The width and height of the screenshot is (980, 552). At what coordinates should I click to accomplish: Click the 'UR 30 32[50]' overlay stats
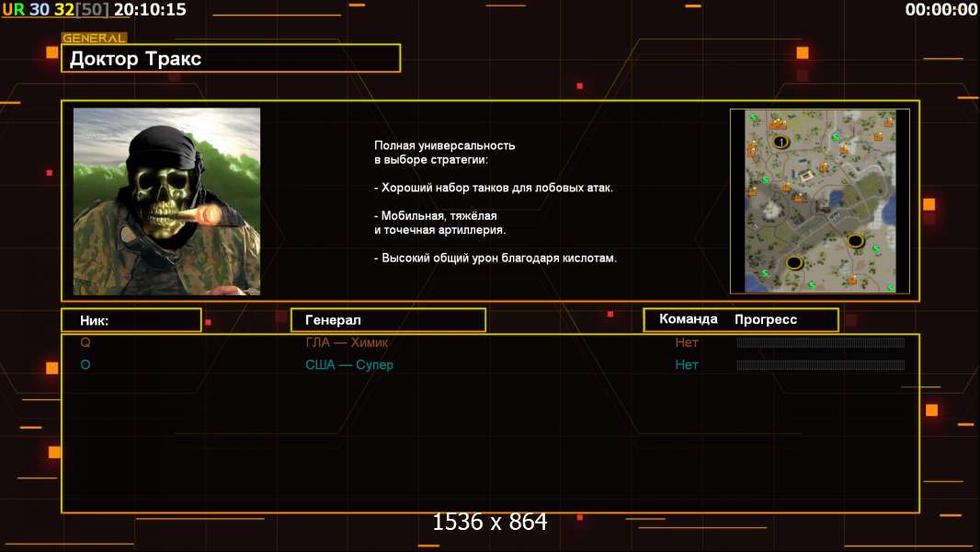click(x=55, y=9)
